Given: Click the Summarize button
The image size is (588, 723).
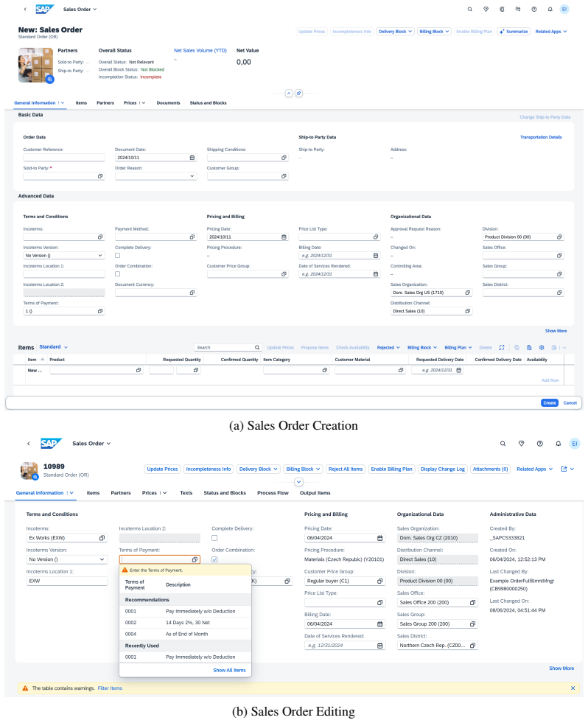Looking at the screenshot, I should click(514, 32).
